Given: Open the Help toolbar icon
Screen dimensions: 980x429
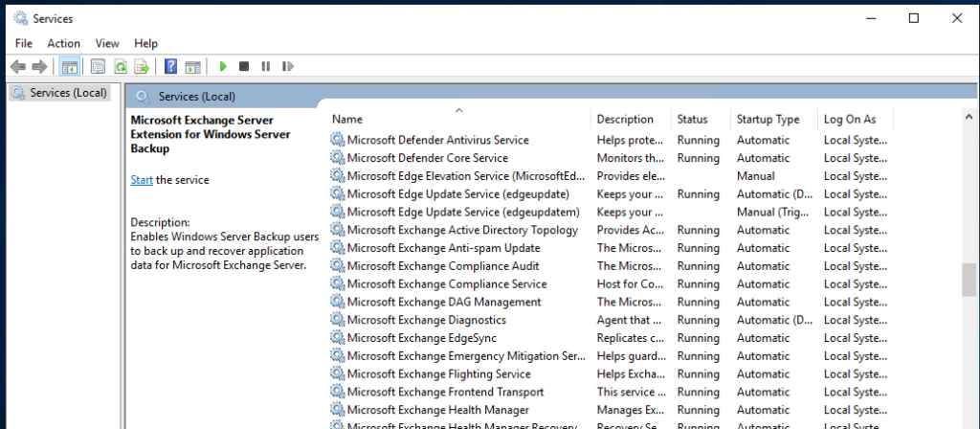Looking at the screenshot, I should tap(170, 66).
